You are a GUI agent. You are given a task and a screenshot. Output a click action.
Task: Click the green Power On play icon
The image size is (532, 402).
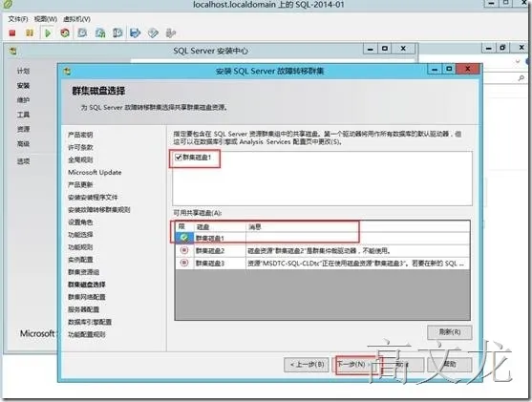[x=48, y=32]
